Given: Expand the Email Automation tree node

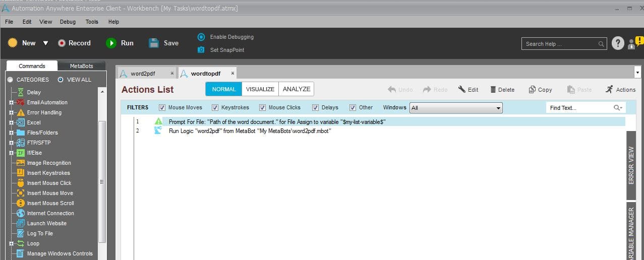Looking at the screenshot, I should [11, 102].
